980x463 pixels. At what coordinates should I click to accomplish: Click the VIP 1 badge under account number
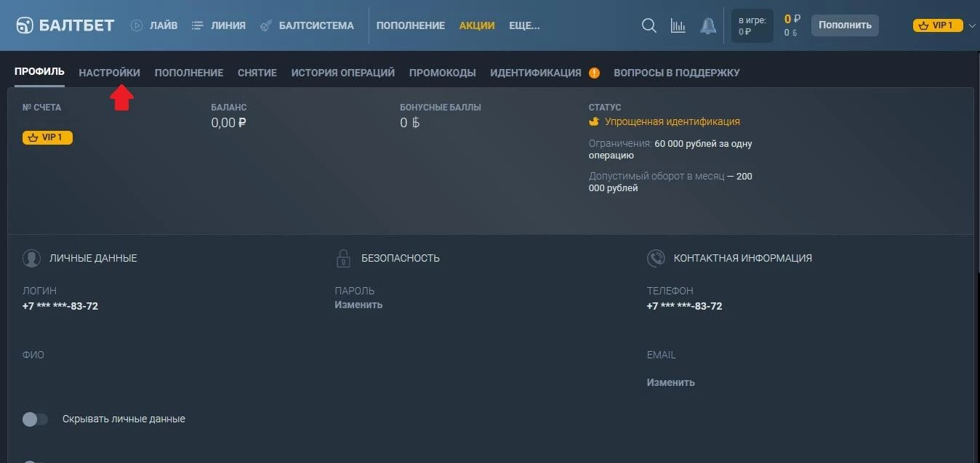[x=48, y=137]
